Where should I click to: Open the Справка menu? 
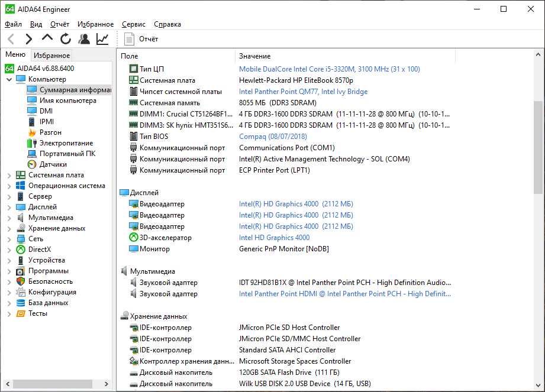(167, 24)
